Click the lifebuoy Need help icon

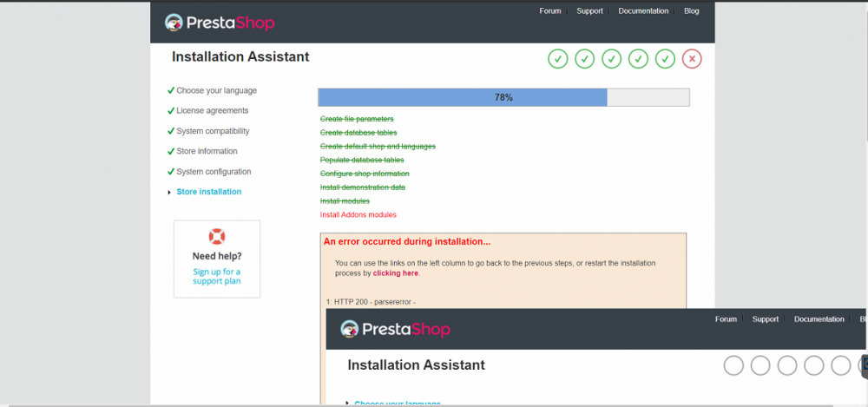[217, 236]
